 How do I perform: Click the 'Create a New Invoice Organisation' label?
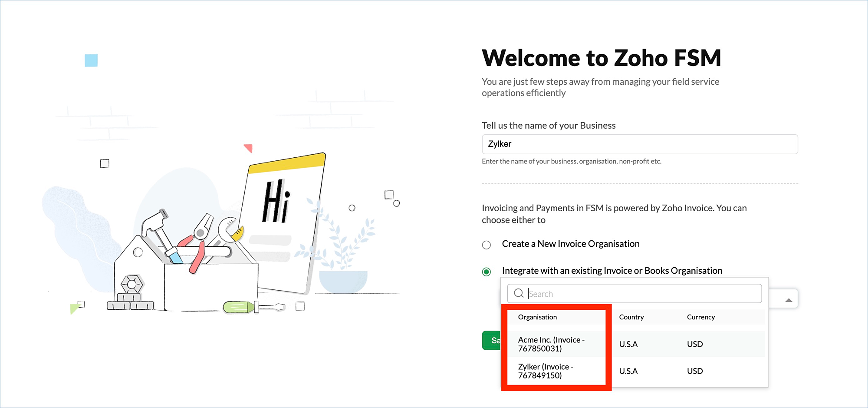570,244
